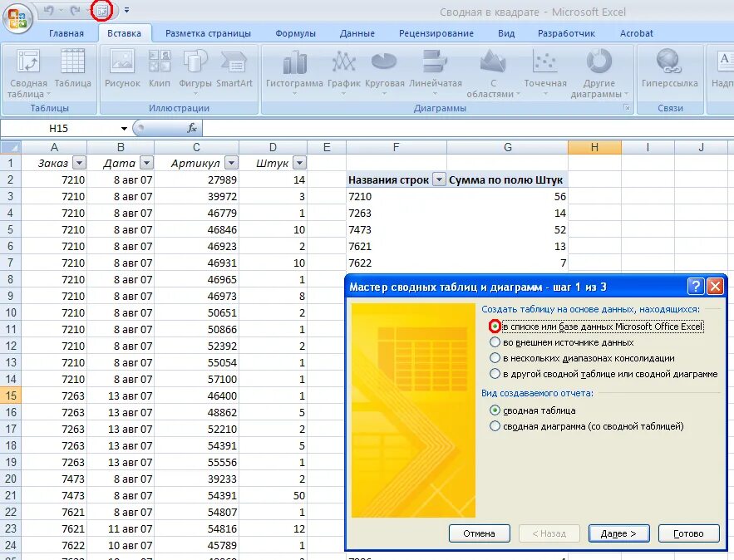This screenshot has height=560, width=734.
Task: Select 'во внешнем источнике данных' option
Action: (x=495, y=342)
